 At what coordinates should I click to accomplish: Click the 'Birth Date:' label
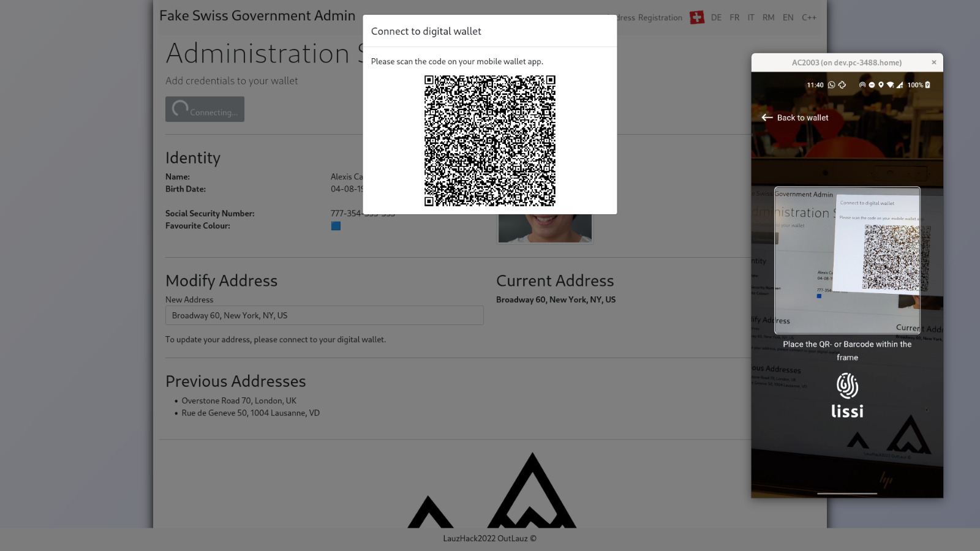[186, 189]
